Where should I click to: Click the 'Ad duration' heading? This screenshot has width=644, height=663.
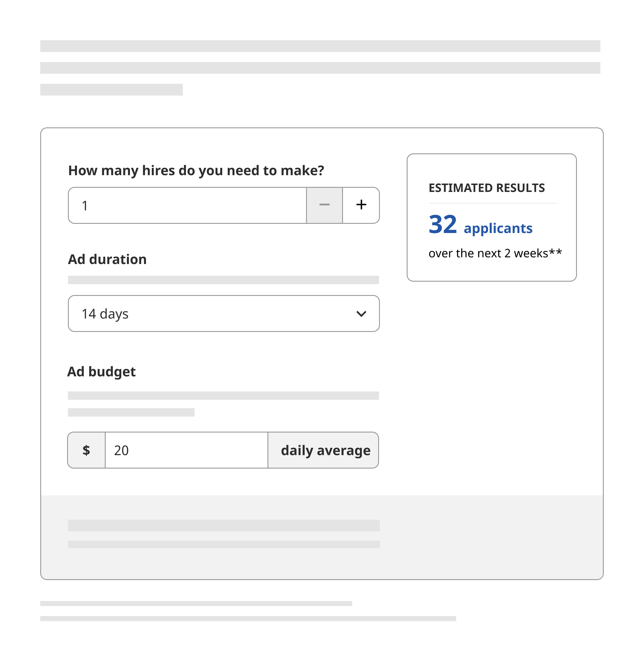[107, 260]
